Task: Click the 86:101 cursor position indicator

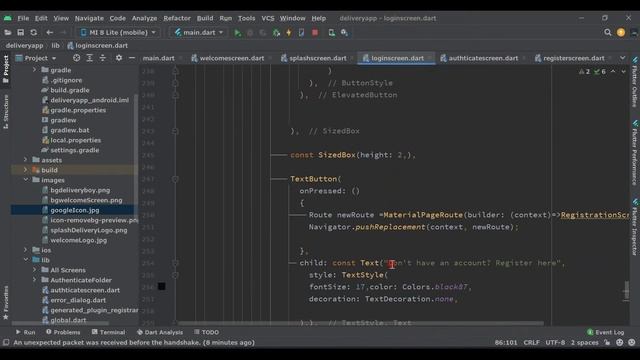Action: 506,343
